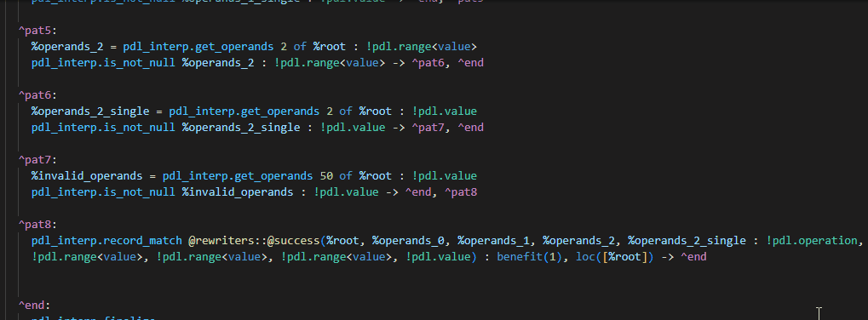Click ^pat7 successor in pat6 block
Screen dimensions: 868x320
click(428, 127)
